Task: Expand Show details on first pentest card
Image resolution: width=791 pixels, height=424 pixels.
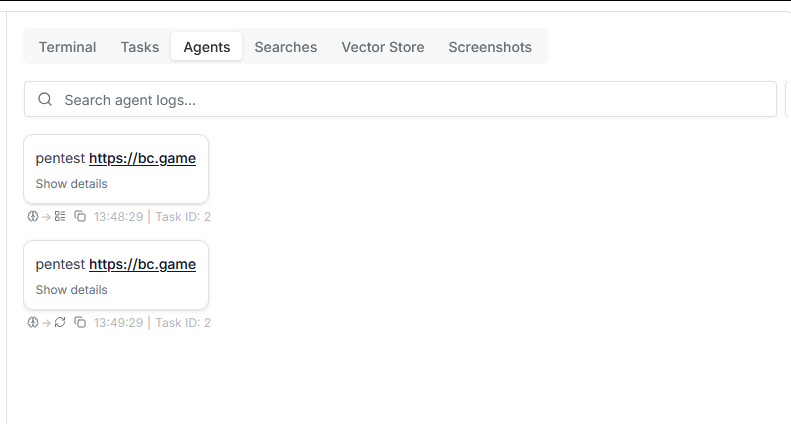Action: pyautogui.click(x=71, y=184)
